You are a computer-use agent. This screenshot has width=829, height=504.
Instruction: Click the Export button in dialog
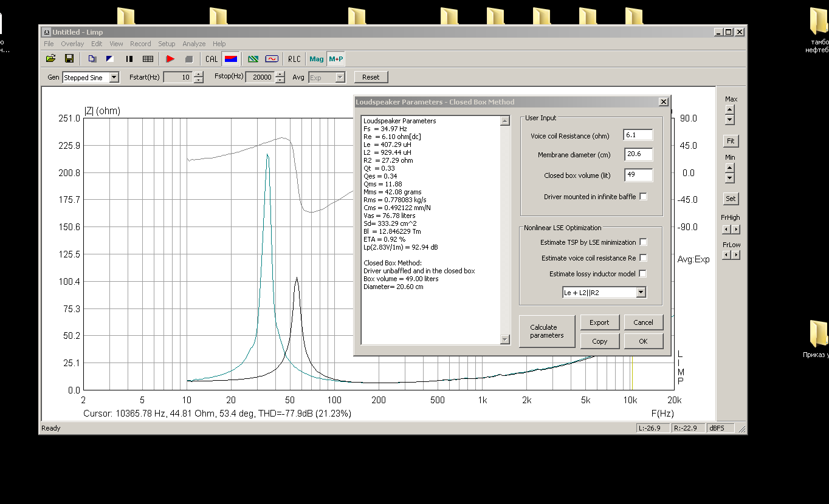point(599,322)
